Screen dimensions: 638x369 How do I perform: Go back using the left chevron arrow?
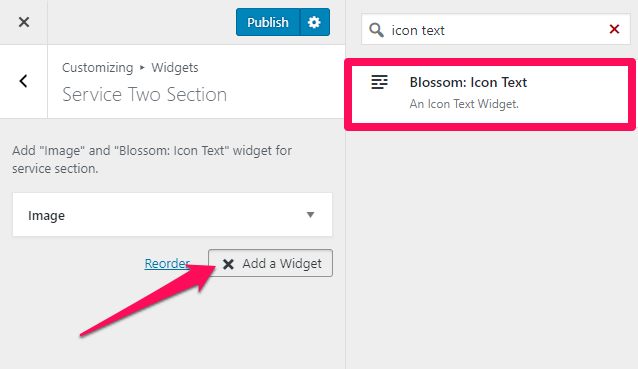[x=24, y=81]
